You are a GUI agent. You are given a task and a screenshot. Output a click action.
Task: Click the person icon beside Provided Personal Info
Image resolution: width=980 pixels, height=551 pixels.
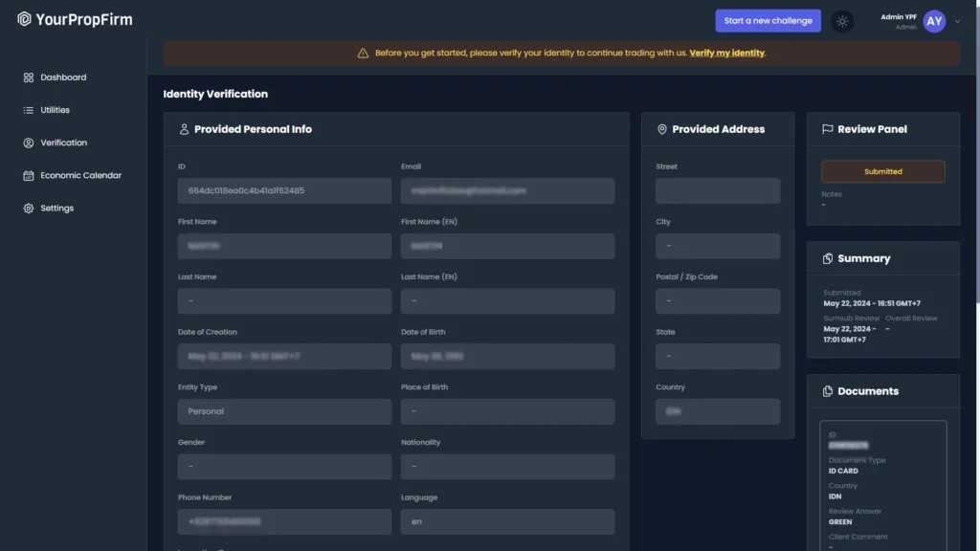tap(184, 129)
